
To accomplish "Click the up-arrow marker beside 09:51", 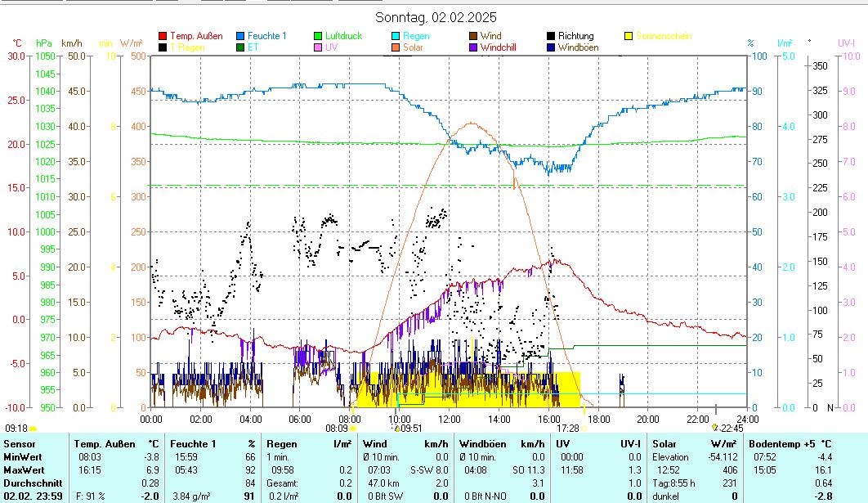I will (x=397, y=429).
